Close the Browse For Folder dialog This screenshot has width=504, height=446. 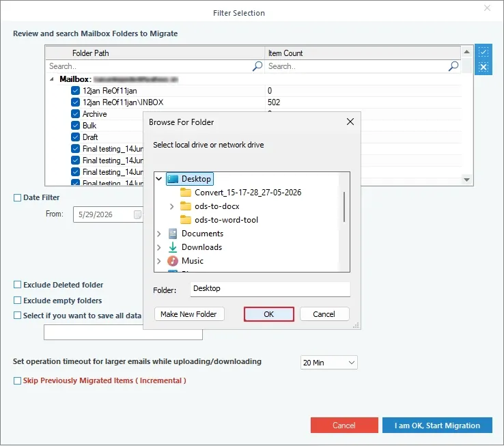click(x=350, y=122)
